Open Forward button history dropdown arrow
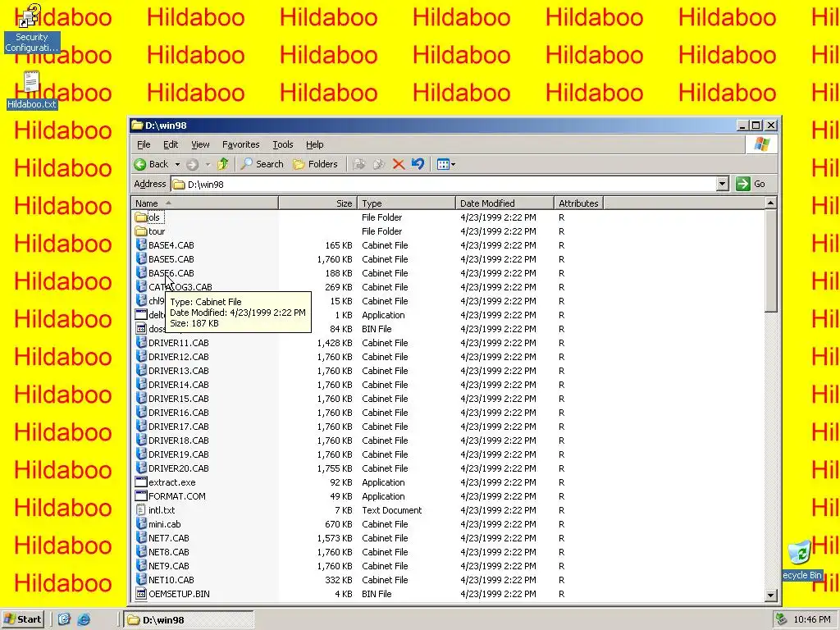840x630 pixels. tap(208, 164)
